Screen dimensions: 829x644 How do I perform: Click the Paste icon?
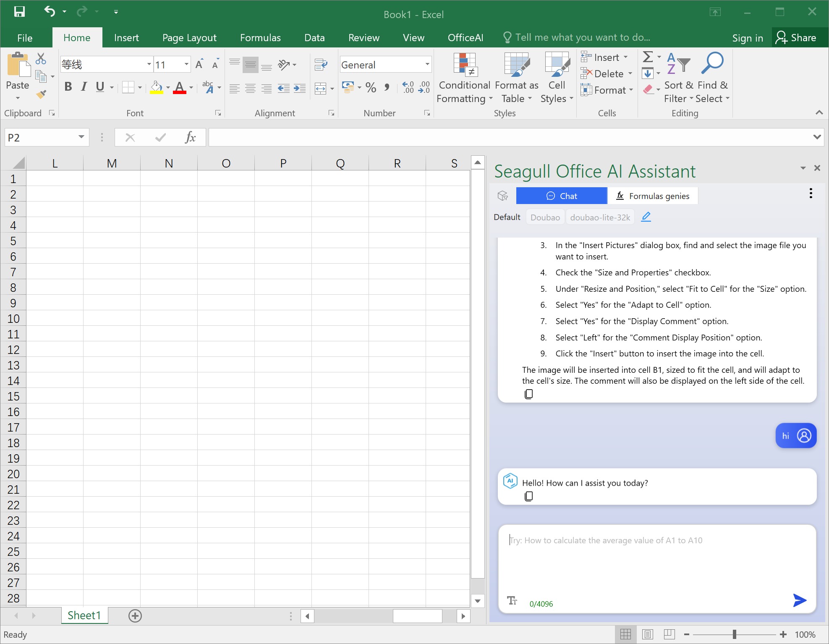click(18, 65)
